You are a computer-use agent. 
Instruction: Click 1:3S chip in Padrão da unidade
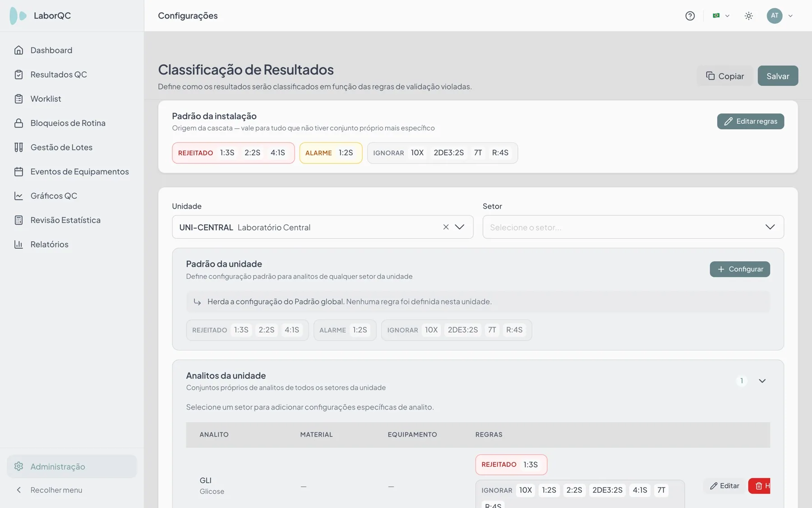coord(241,330)
